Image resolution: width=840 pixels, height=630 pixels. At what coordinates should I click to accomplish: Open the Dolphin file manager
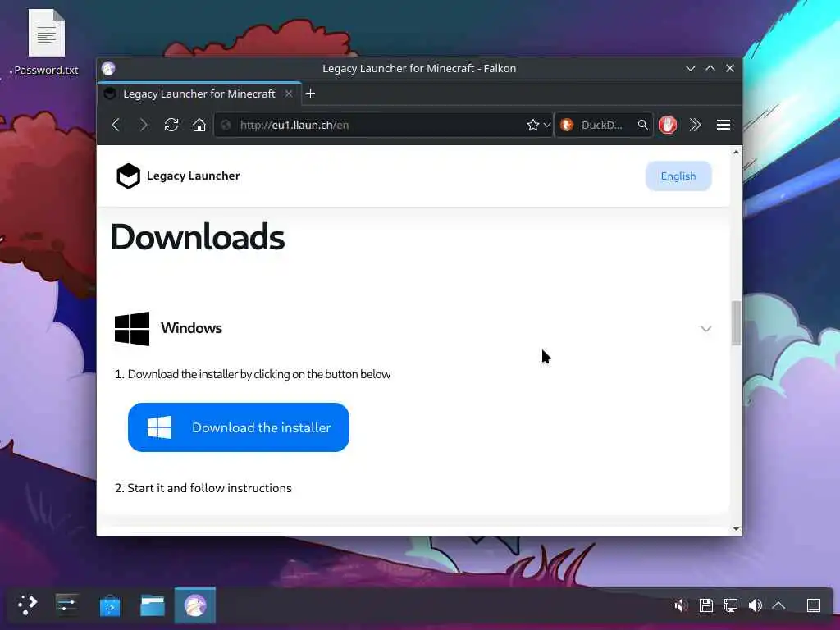(153, 605)
